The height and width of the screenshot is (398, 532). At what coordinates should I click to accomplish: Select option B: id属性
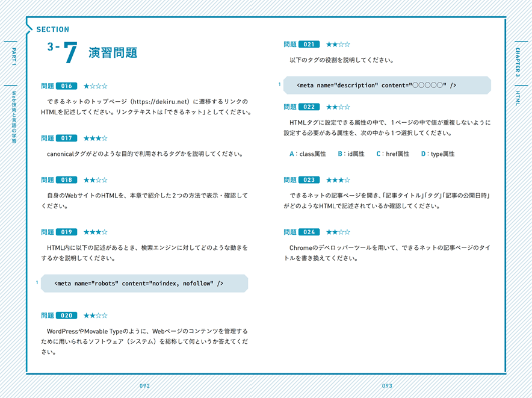coord(351,154)
